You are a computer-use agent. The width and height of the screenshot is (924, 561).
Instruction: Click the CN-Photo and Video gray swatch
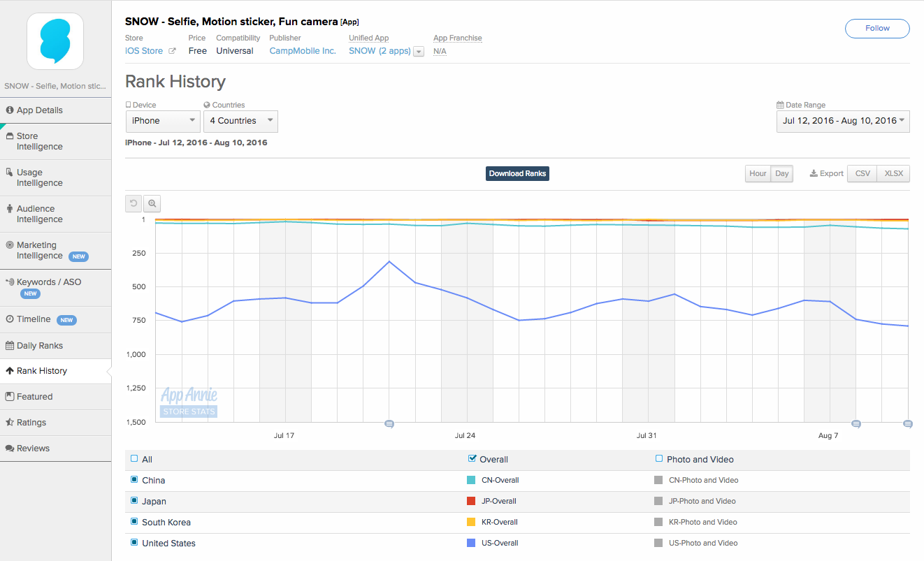(x=658, y=480)
